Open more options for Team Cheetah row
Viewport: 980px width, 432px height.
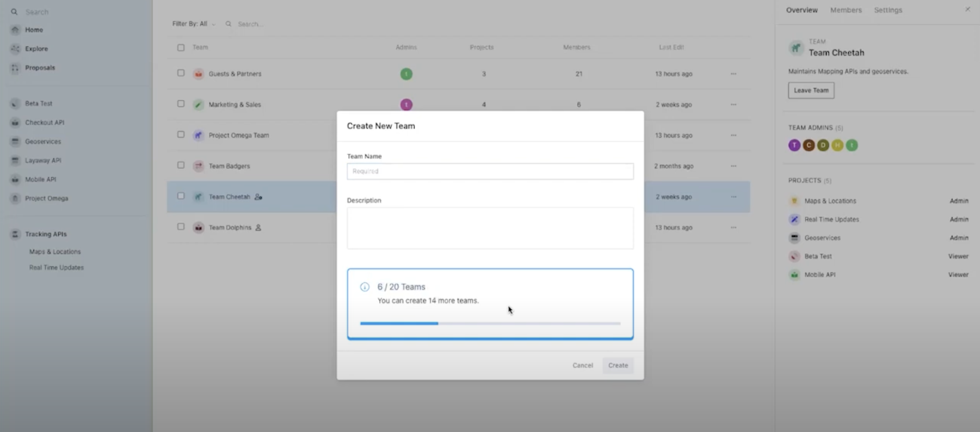(x=734, y=197)
